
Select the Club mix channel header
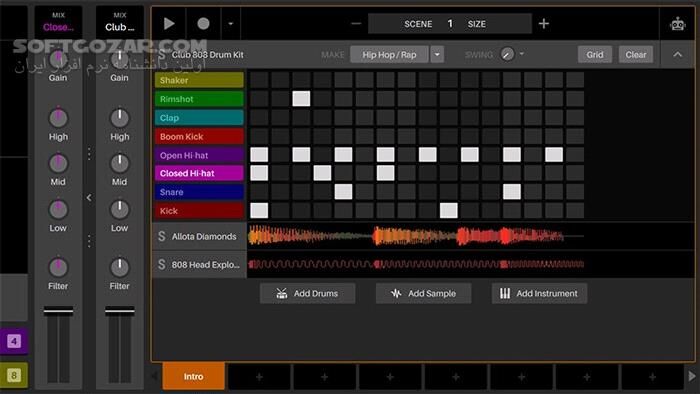[120, 22]
